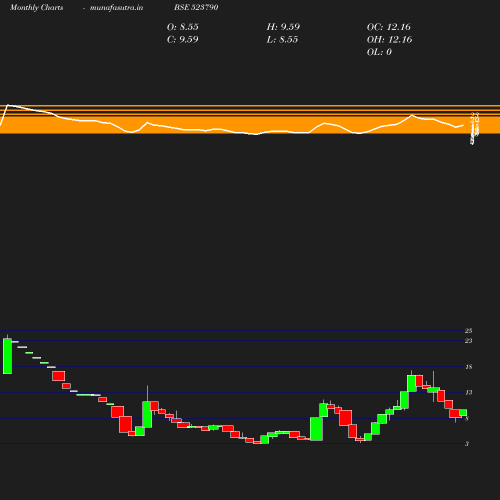The image size is (500, 500).
Task: Click the latest green candle at chart end
Action: pyautogui.click(x=463, y=413)
